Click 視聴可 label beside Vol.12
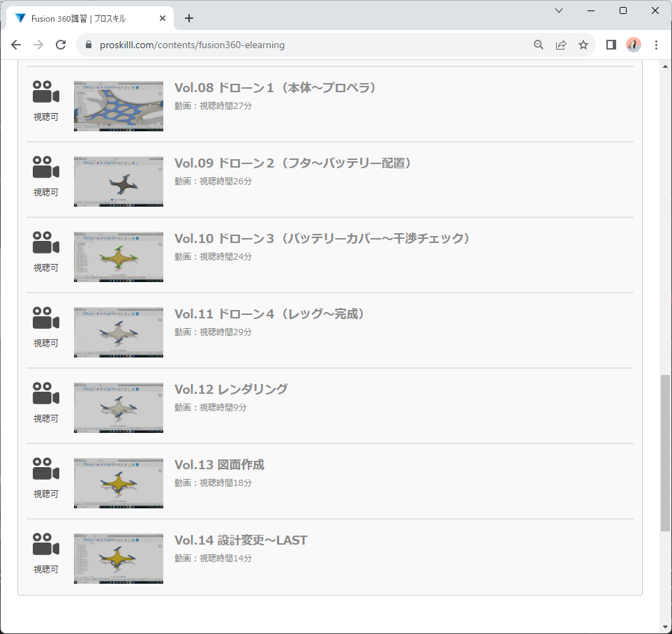Viewport: 672px width, 634px height. pos(46,419)
